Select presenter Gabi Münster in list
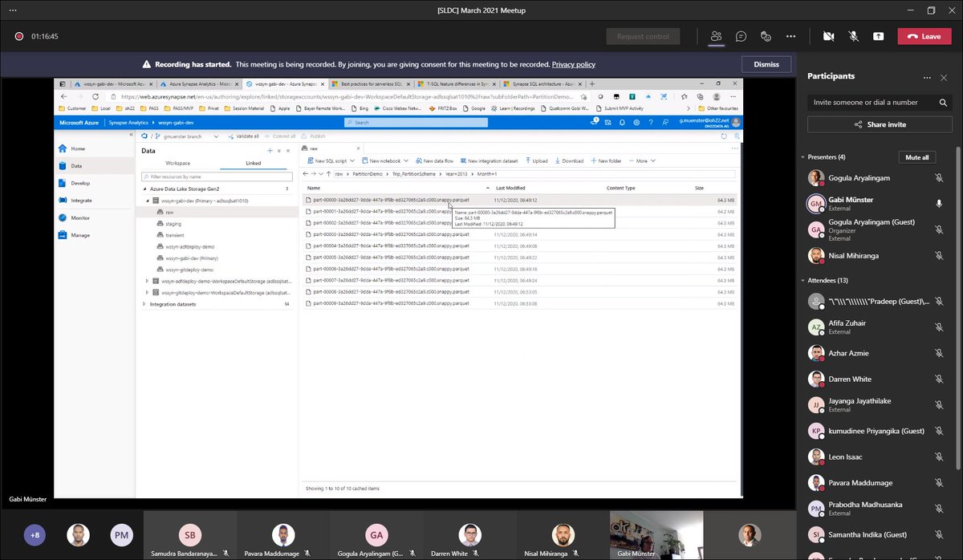Image resolution: width=963 pixels, height=560 pixels. [876, 203]
